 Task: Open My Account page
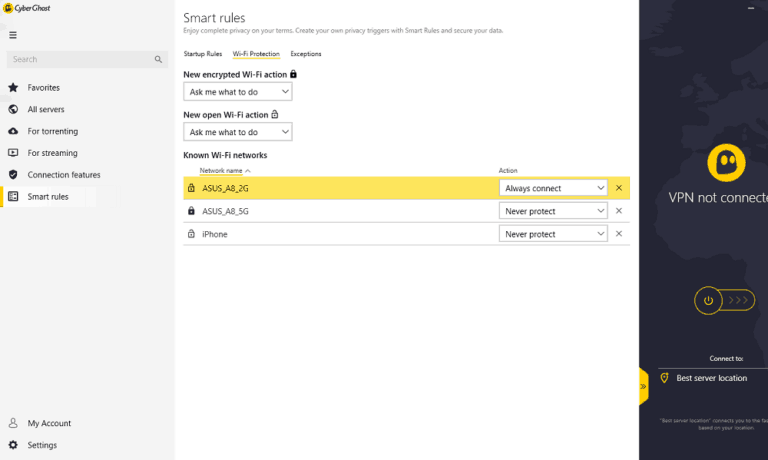pos(48,423)
